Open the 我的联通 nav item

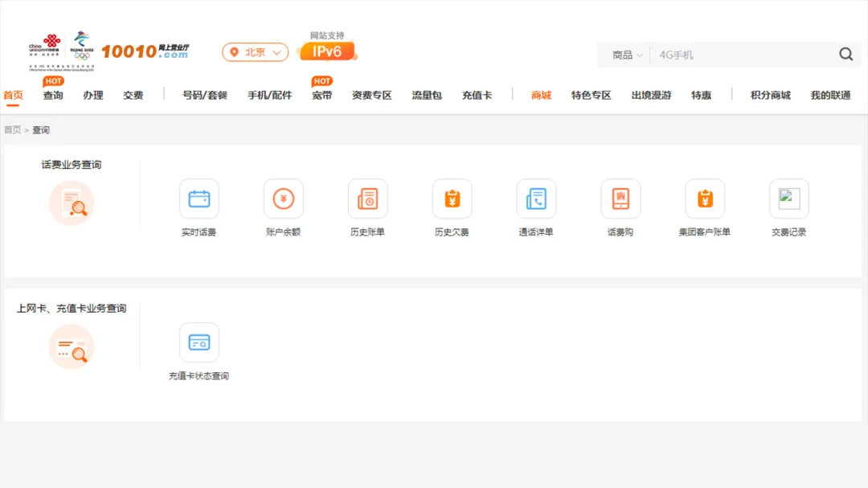tap(831, 96)
